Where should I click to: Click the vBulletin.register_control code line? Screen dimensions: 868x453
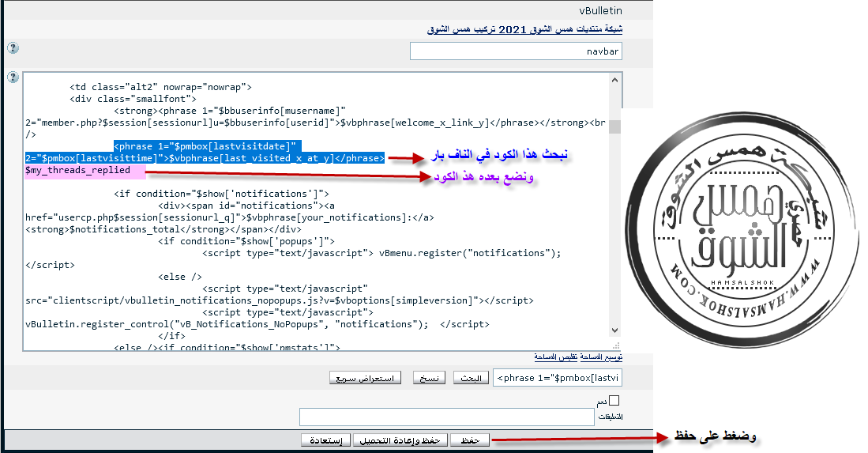click(257, 324)
